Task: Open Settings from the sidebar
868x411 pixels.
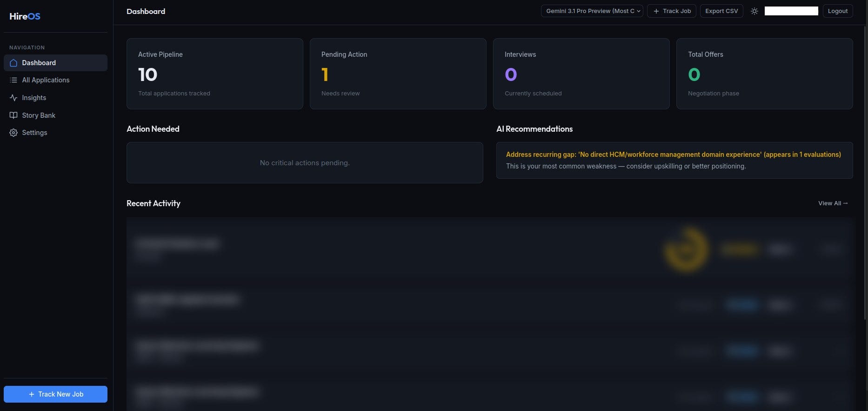Action: tap(55, 133)
